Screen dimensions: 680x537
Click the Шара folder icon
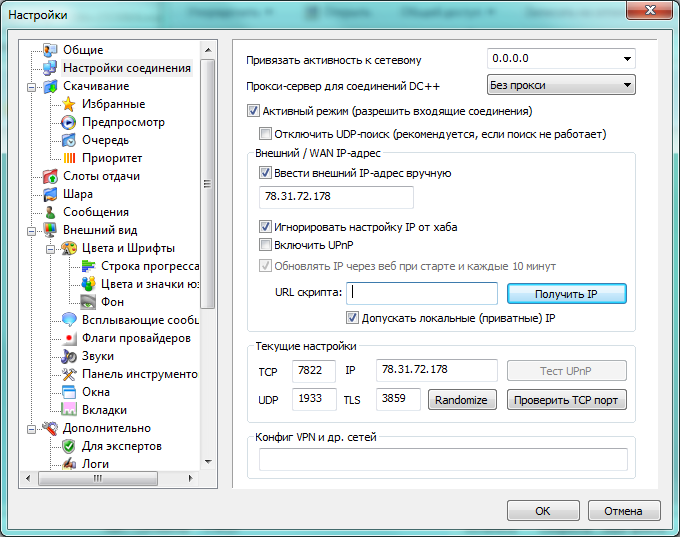(50, 194)
